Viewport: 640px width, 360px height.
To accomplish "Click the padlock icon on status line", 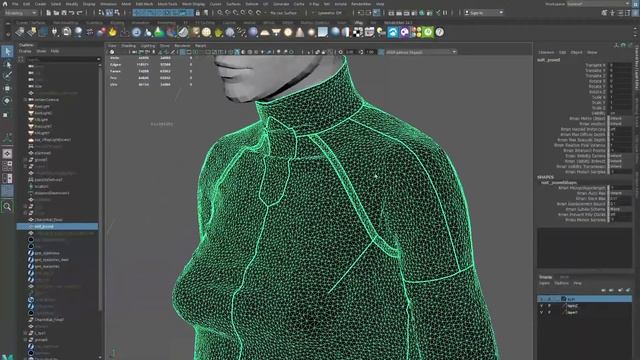I will click(x=198, y=13).
